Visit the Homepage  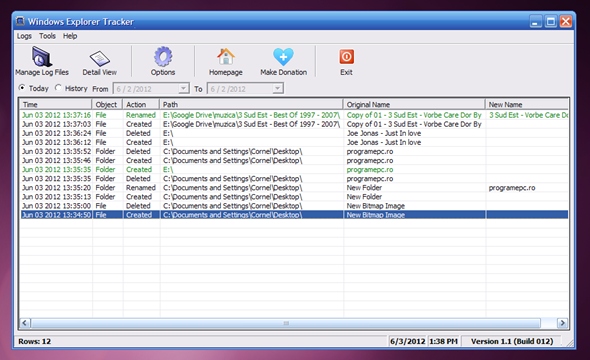click(225, 62)
